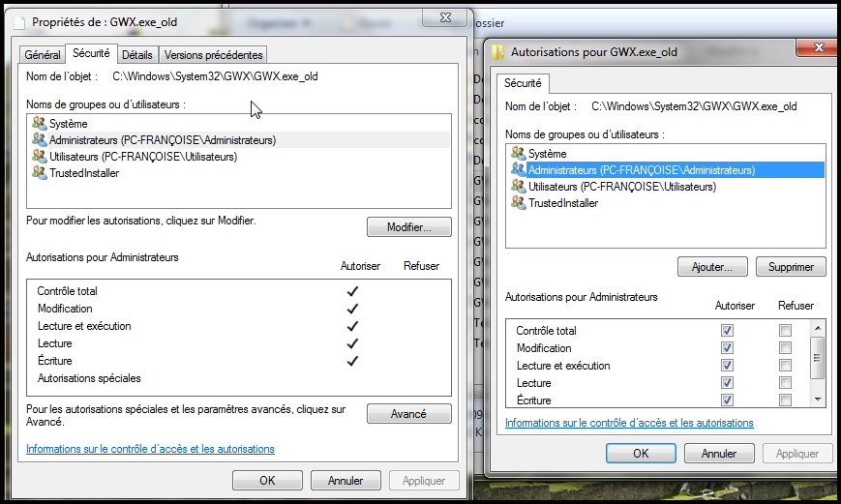Close the Autorisations dialog with red X
The height and width of the screenshot is (504, 841).
[818, 47]
